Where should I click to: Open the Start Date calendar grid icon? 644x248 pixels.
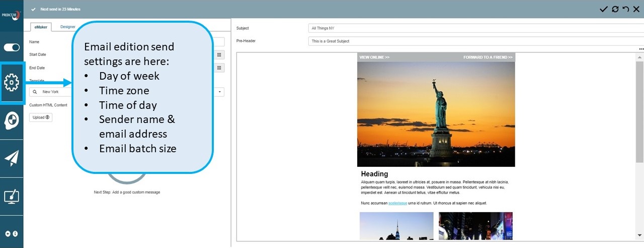tap(219, 55)
